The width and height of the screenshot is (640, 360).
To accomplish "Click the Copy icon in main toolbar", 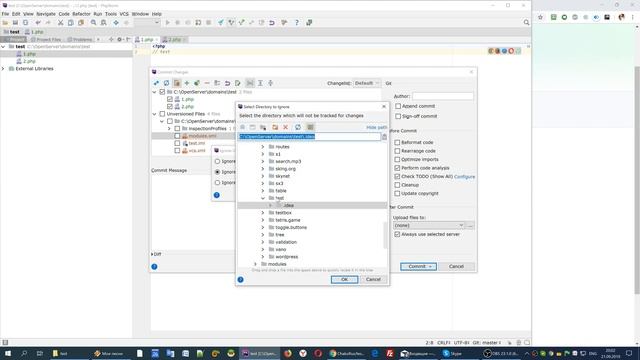I will coord(71,23).
